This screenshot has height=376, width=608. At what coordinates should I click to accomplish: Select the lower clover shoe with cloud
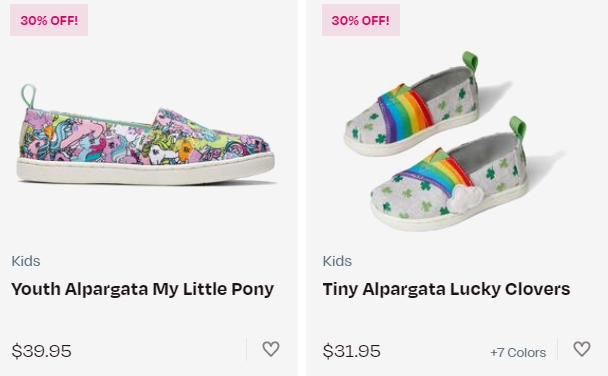(449, 174)
